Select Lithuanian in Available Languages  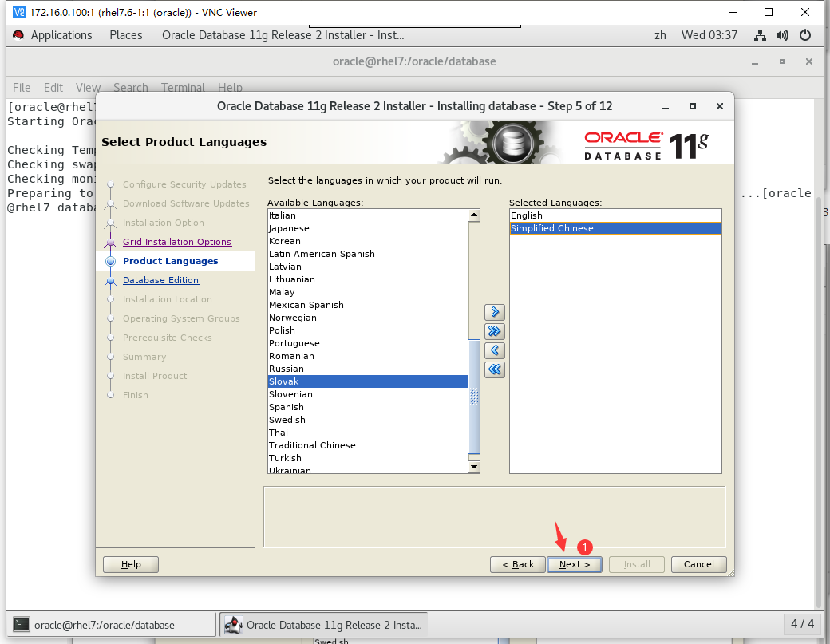click(368, 279)
